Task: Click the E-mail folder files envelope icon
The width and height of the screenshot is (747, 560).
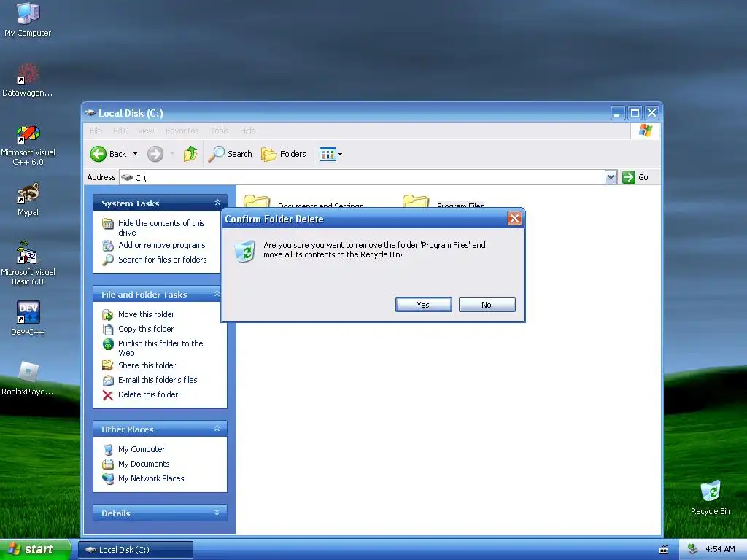Action: coord(108,381)
